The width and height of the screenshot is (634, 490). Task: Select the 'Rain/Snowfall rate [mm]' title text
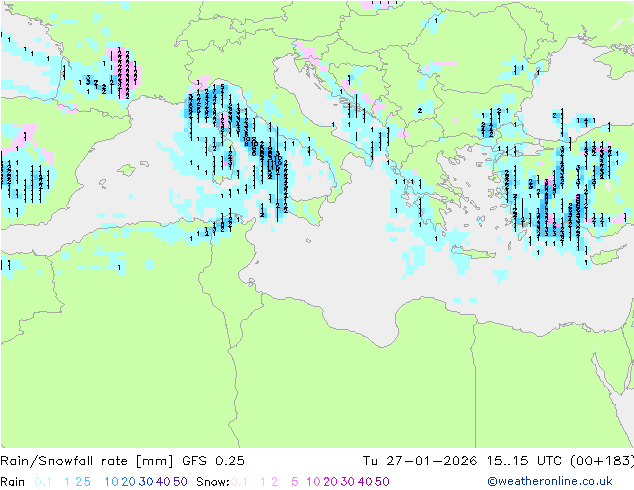pos(87,461)
